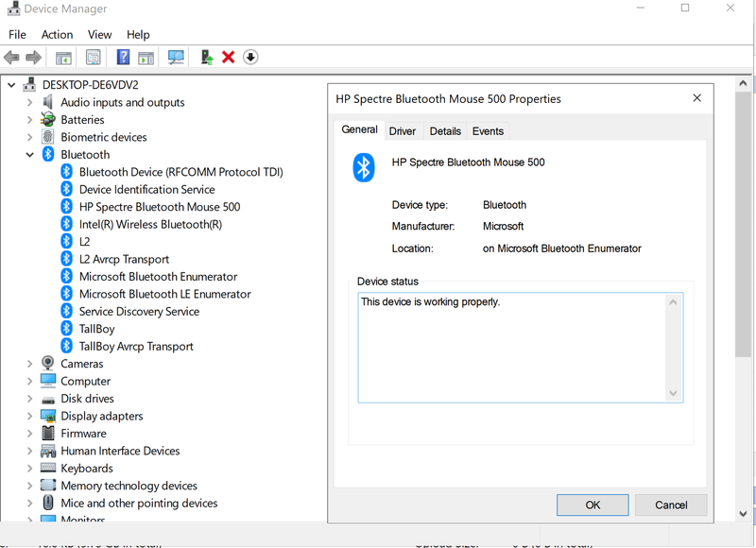756x548 pixels.
Task: Click the Memory technology devices icon
Action: click(x=48, y=485)
